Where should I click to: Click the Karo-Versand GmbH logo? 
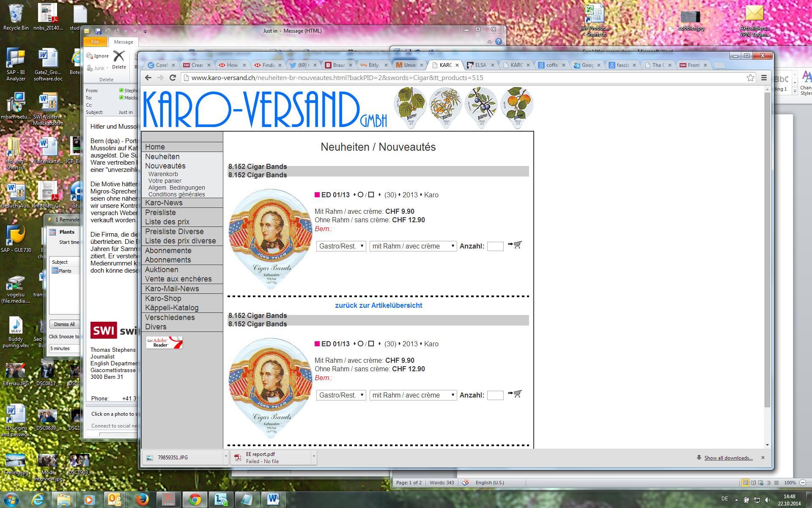[x=265, y=109]
